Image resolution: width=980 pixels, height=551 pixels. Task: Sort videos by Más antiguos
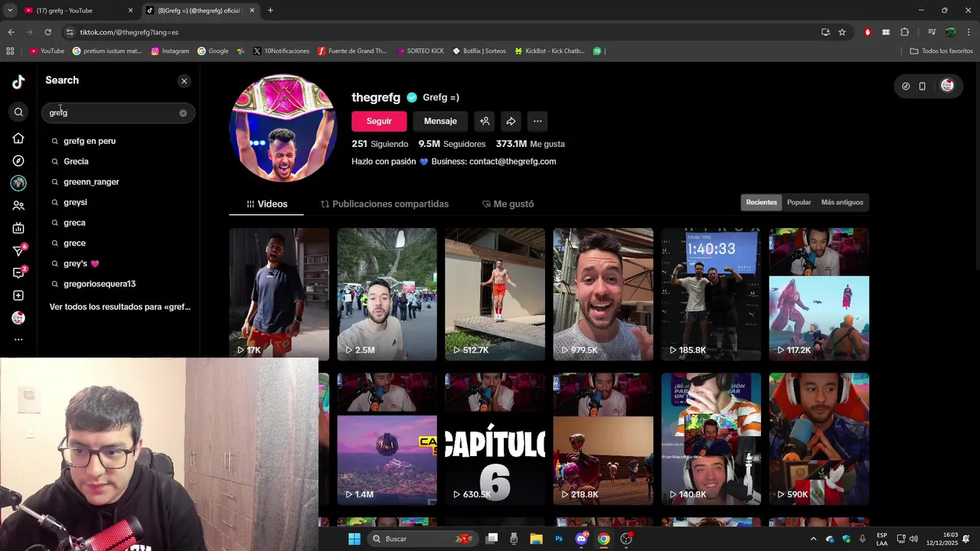tap(841, 202)
